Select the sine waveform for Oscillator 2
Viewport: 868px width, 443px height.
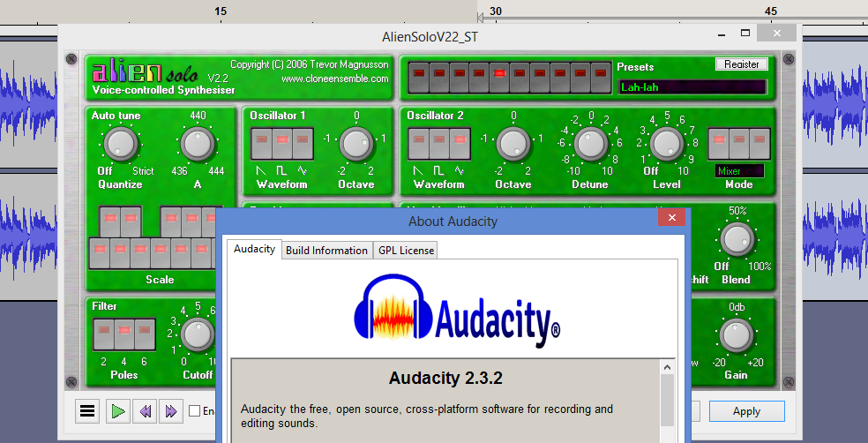point(460,144)
